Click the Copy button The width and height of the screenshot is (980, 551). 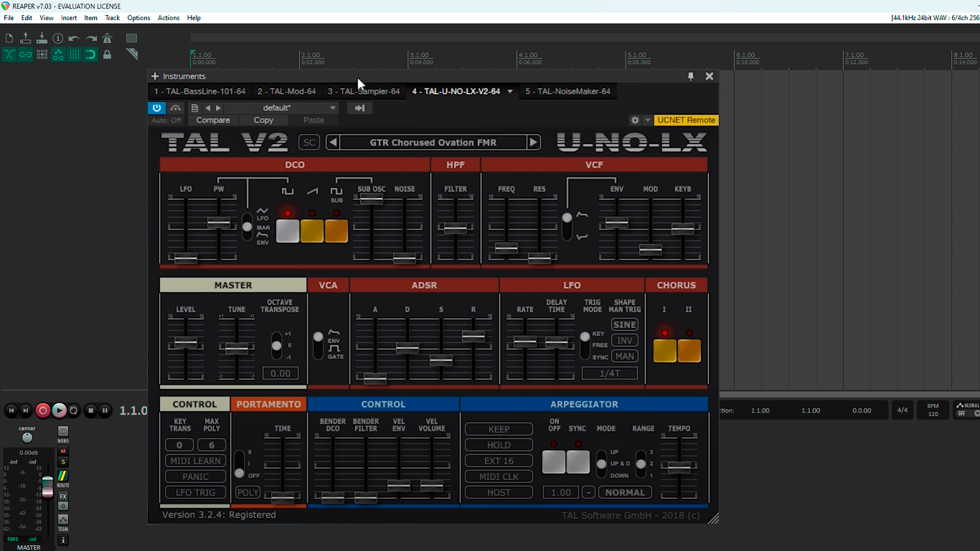pyautogui.click(x=263, y=121)
